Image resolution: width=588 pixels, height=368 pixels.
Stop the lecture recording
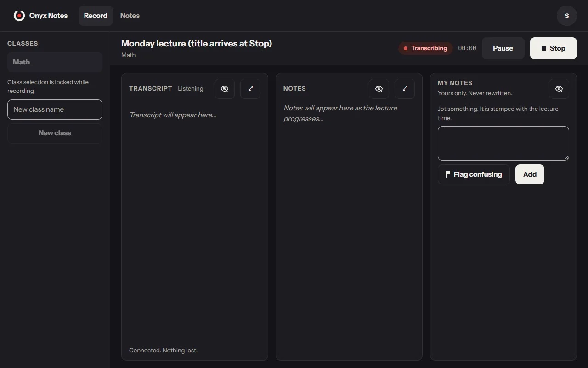(x=554, y=48)
